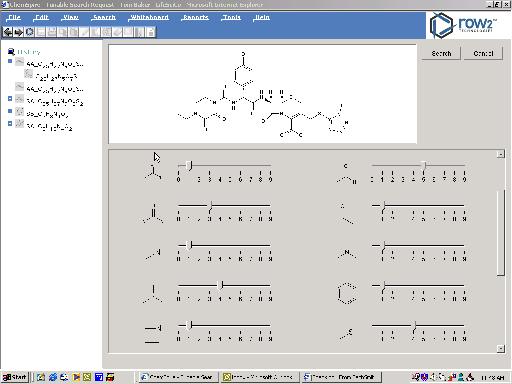
Task: Click the Forward arrow toolbar icon
Action: (x=18, y=32)
